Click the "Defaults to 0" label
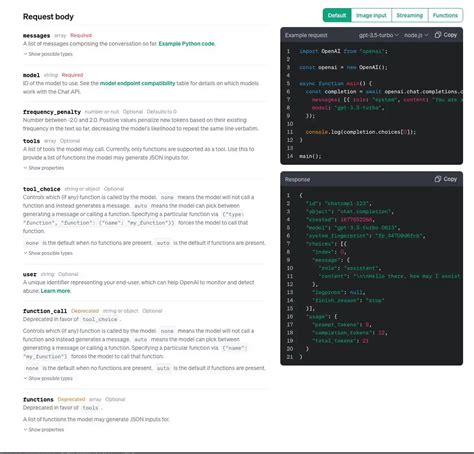 [162, 112]
